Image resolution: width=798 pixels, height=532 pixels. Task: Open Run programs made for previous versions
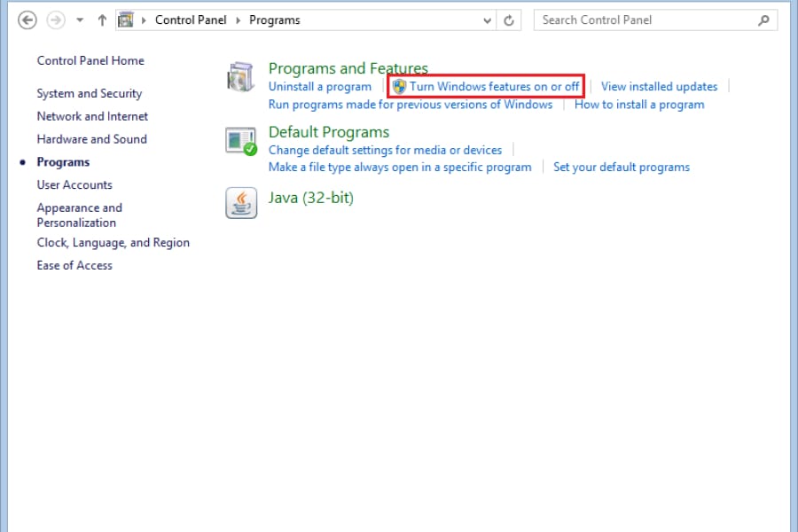coord(411,105)
